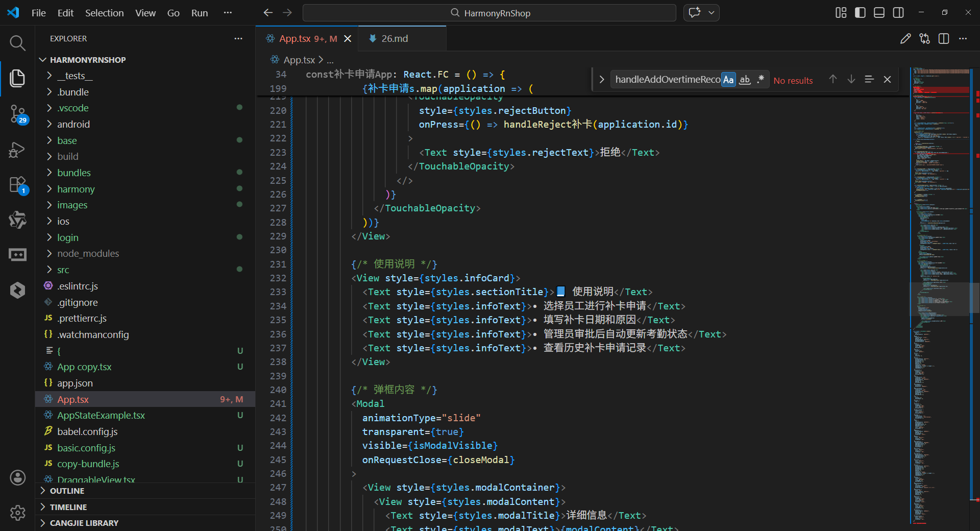980x531 pixels.
Task: Open babel.config.js file
Action: (x=145, y=431)
